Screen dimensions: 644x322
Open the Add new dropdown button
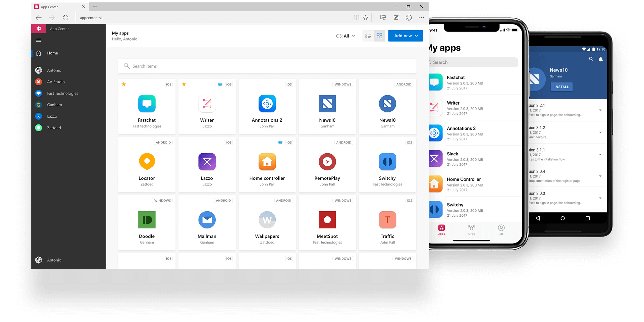pos(405,36)
